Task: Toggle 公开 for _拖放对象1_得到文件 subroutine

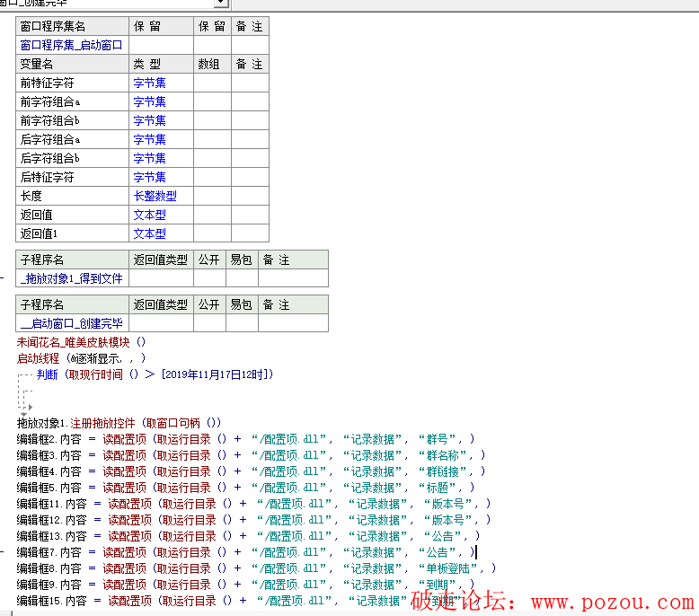Action: [208, 279]
